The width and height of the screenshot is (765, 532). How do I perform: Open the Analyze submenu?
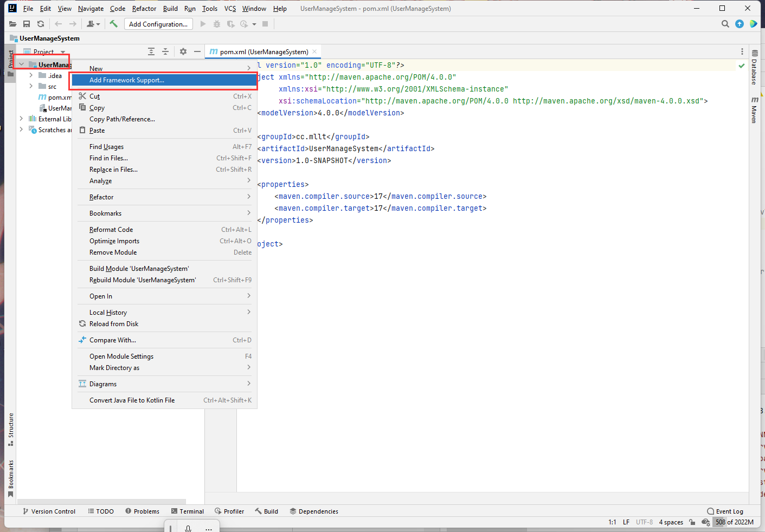(x=164, y=181)
